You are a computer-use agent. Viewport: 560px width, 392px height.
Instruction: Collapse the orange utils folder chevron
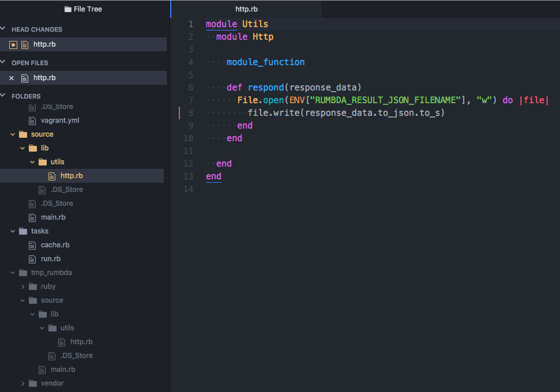(32, 162)
